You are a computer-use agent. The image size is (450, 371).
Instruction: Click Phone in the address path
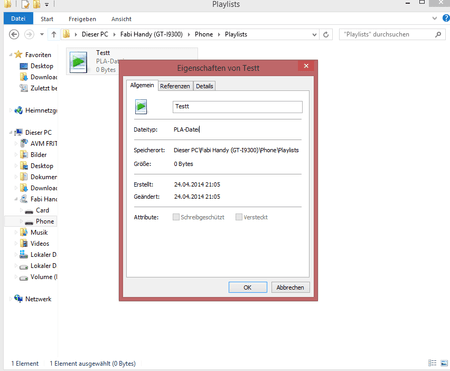(x=204, y=34)
